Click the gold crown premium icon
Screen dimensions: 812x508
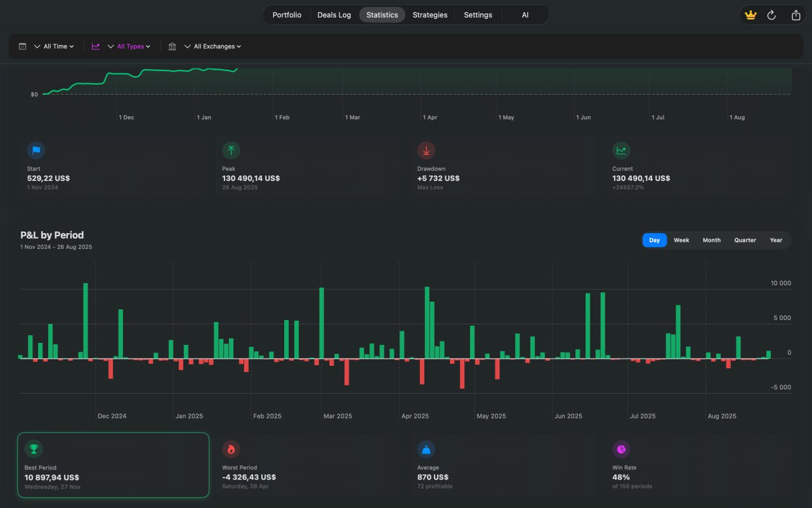[x=751, y=15]
